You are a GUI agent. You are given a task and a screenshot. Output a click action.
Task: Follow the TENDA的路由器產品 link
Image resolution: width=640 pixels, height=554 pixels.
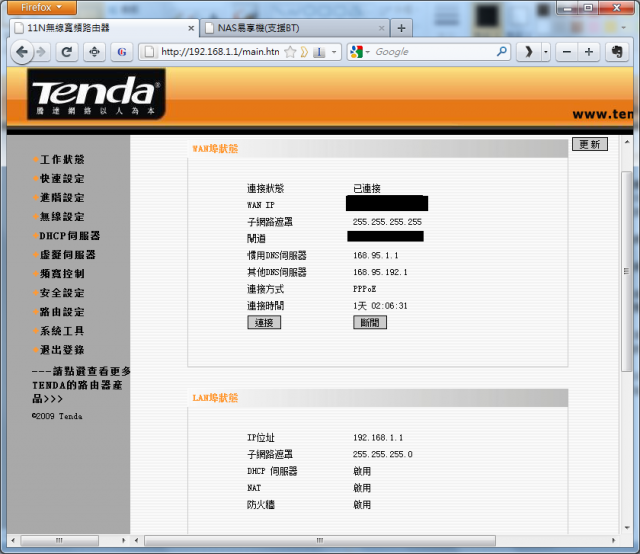point(81,385)
